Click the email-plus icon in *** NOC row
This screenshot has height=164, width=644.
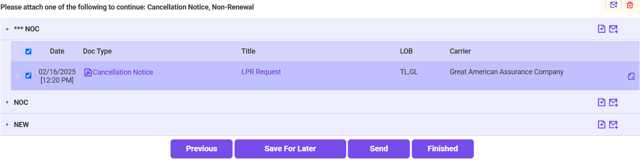(613, 29)
